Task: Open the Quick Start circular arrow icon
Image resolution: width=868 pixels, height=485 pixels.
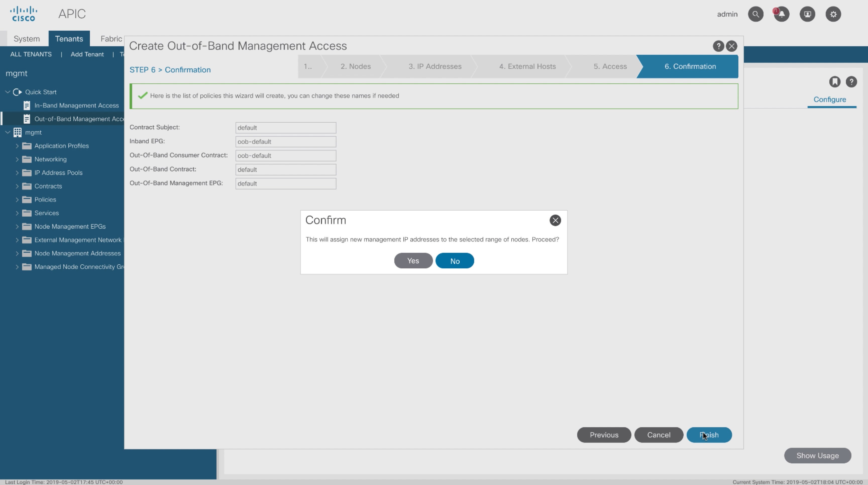Action: [x=17, y=92]
